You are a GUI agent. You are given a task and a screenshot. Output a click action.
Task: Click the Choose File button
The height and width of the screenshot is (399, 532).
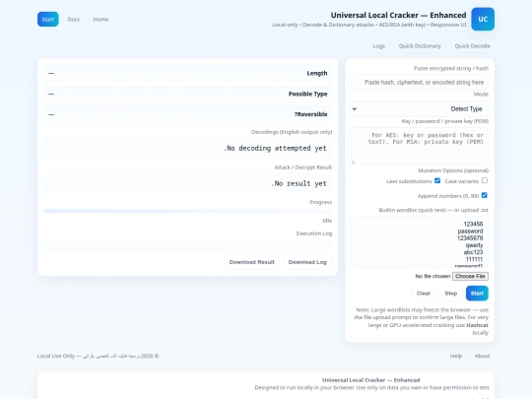470,276
